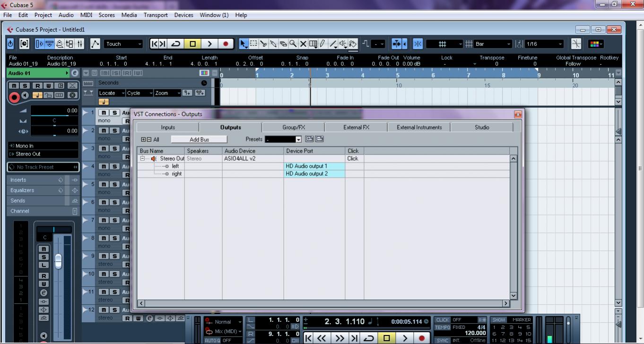The height and width of the screenshot is (344, 644).
Task: Mute Audio 01 in the Inspector
Action: coord(14,86)
